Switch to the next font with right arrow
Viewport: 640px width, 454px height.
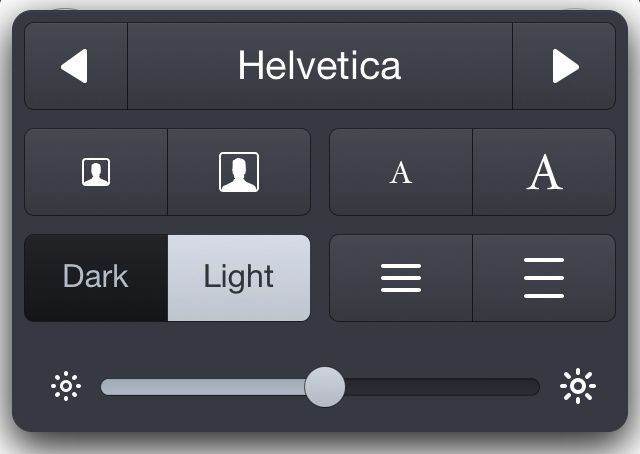tap(564, 66)
